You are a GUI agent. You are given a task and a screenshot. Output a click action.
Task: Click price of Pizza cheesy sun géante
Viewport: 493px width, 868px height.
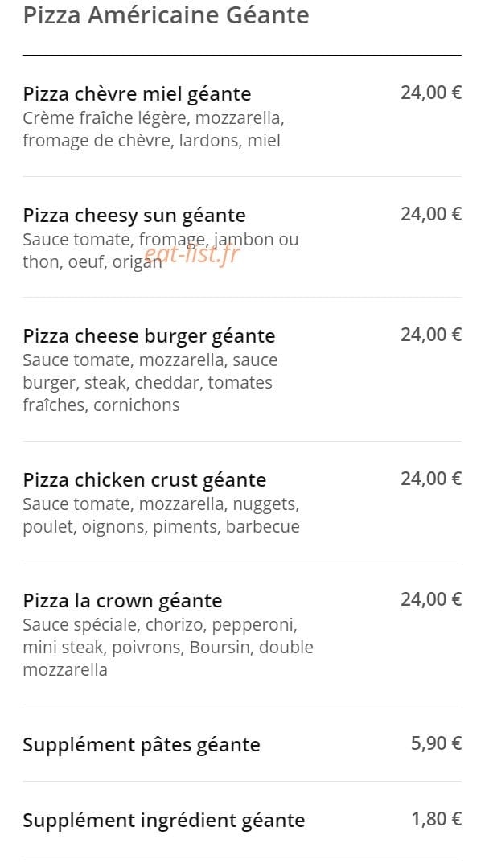point(431,214)
